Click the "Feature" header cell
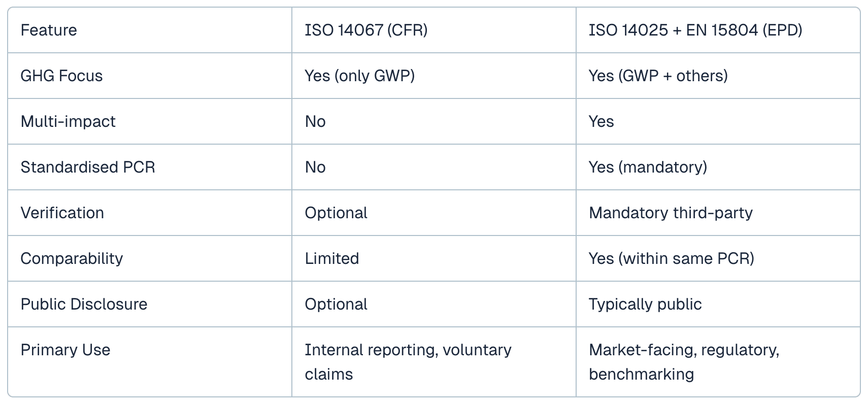This screenshot has width=868, height=404. pos(49,30)
